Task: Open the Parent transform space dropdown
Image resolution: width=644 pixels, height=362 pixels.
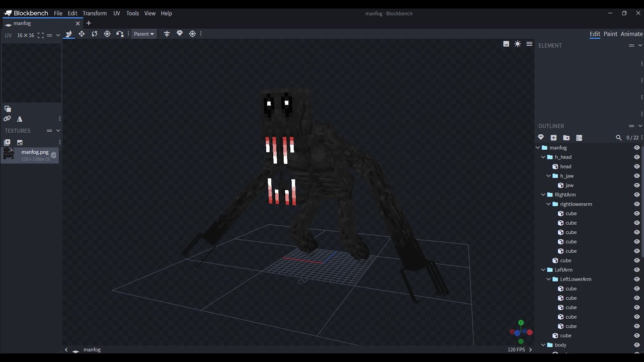Action: pos(144,34)
